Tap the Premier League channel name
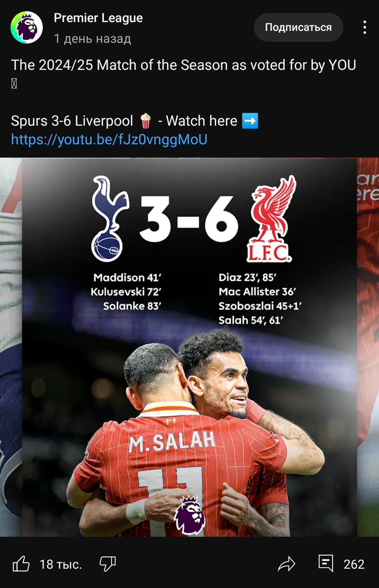The image size is (379, 588). click(98, 18)
